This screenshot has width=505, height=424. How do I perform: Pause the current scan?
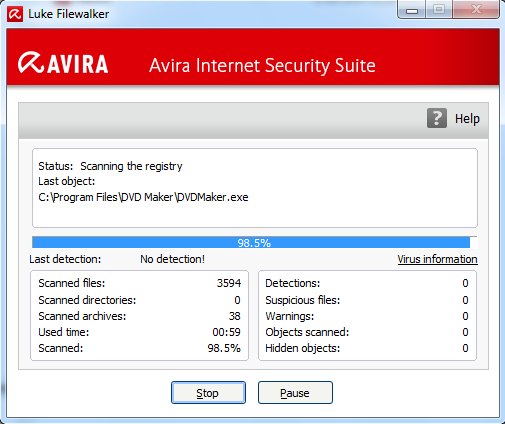(x=295, y=393)
